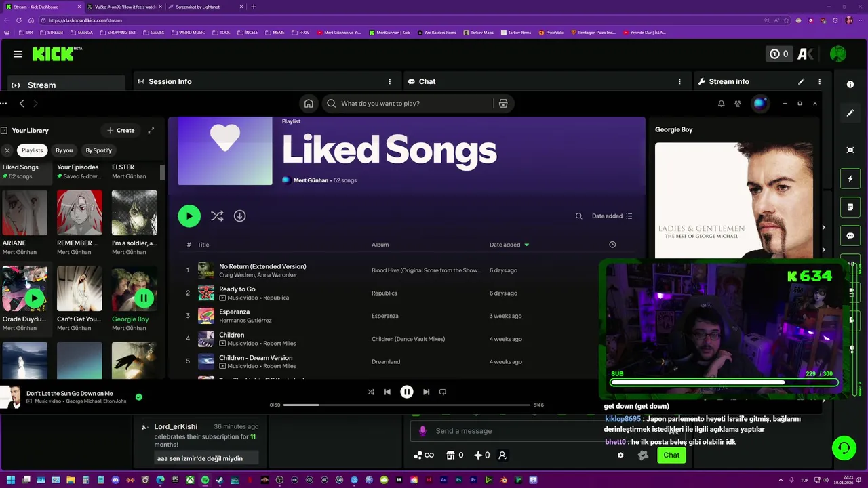Open Spotify three-dot app menu
868x488 pixels.
point(3,104)
